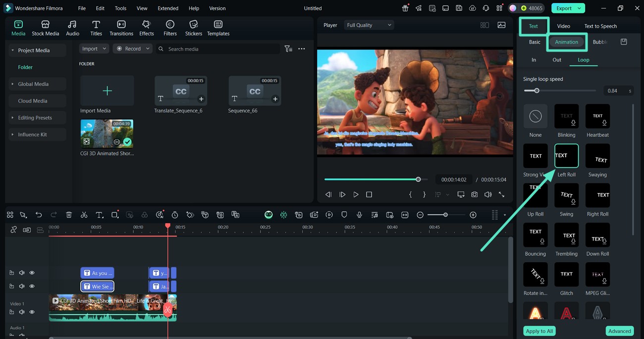Open the Tools menu

pos(120,8)
